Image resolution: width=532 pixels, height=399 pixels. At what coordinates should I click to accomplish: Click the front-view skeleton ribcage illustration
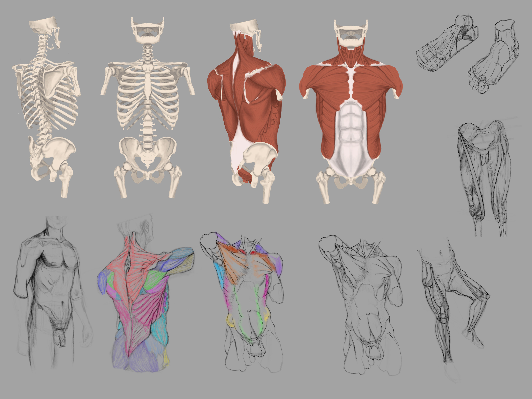(148, 101)
